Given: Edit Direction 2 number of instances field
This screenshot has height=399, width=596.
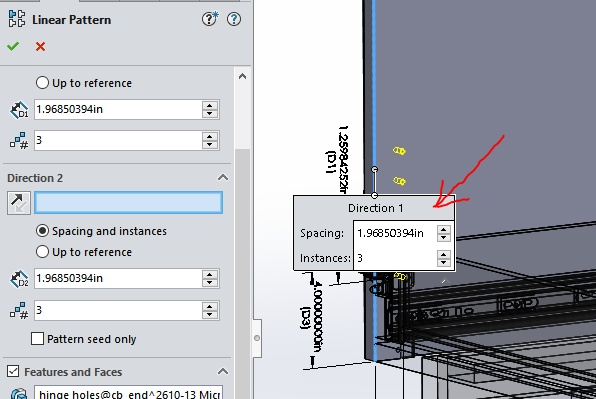Looking at the screenshot, I should point(118,310).
